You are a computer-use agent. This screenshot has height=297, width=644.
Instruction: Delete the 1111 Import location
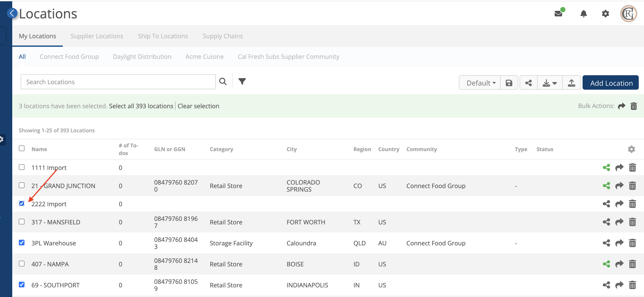click(x=632, y=167)
